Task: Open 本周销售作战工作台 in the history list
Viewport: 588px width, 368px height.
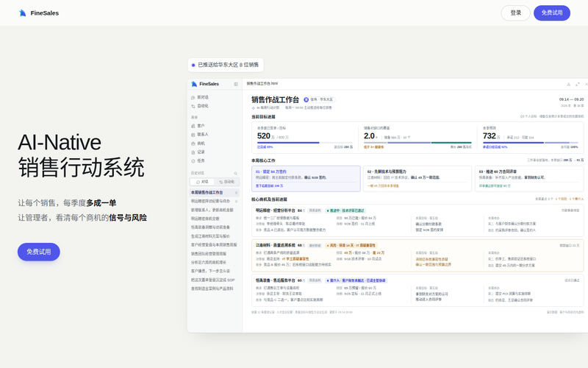Action: click(x=214, y=193)
